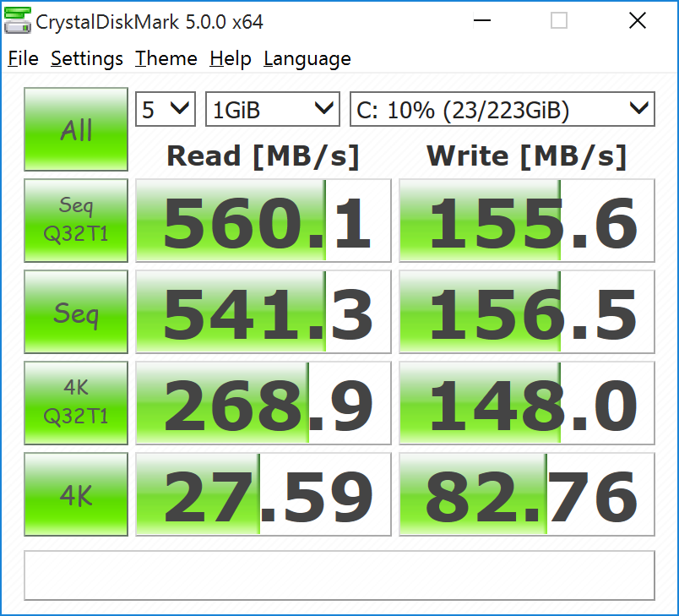This screenshot has height=616, width=679.
Task: Open the drive dropdown C: 10% (23/223GiB)
Action: pos(502,109)
